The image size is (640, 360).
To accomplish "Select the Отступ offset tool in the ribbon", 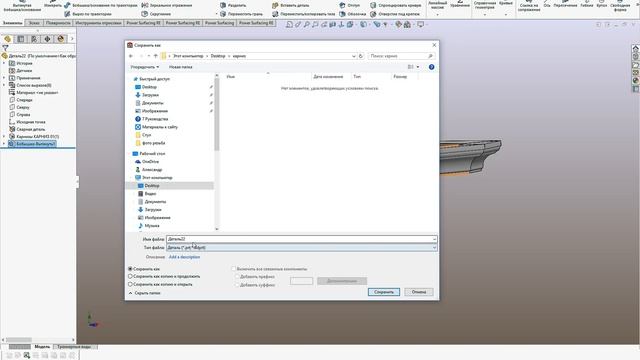I will [x=350, y=5].
